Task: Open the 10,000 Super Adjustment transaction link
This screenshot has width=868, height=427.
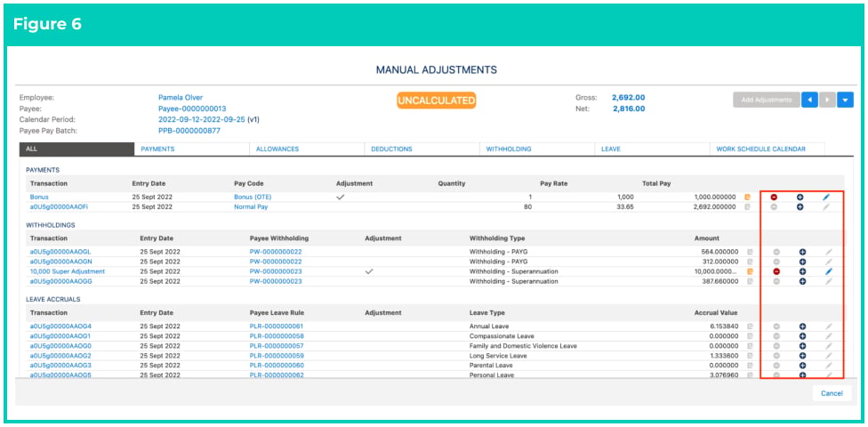Action: 68,272
